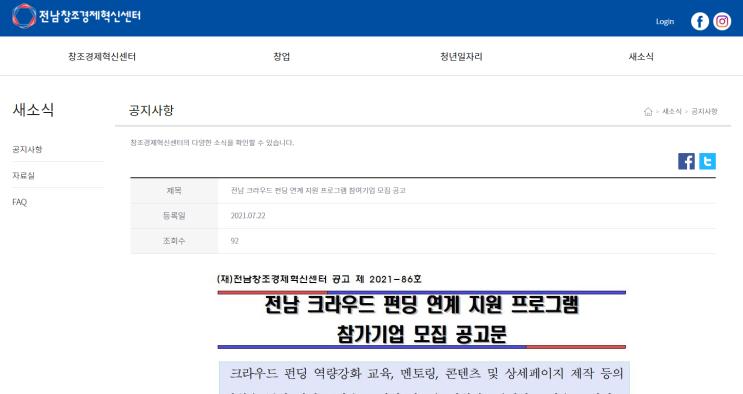Open the Facebook page icon in header
The image size is (743, 394).
coord(699,21)
